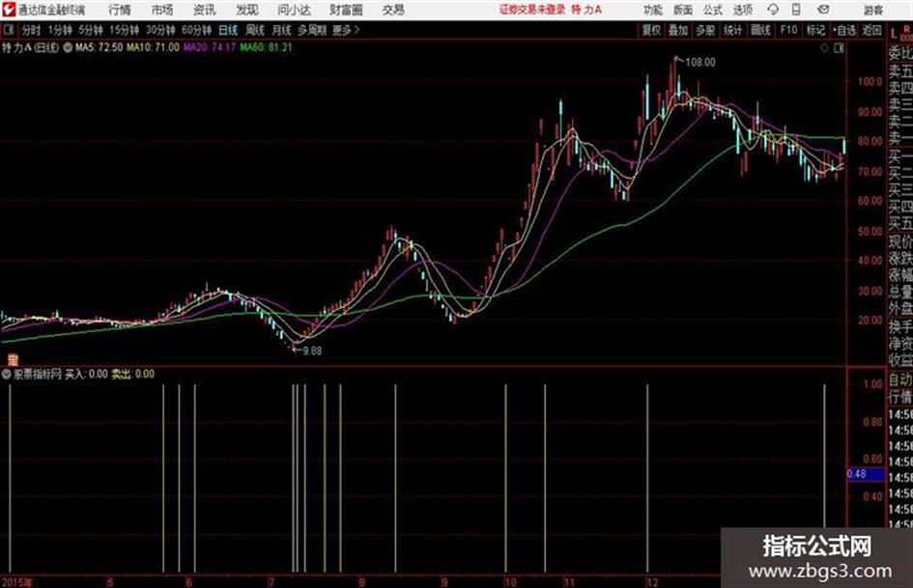Switch to the 15分钟 period tab

[x=125, y=30]
